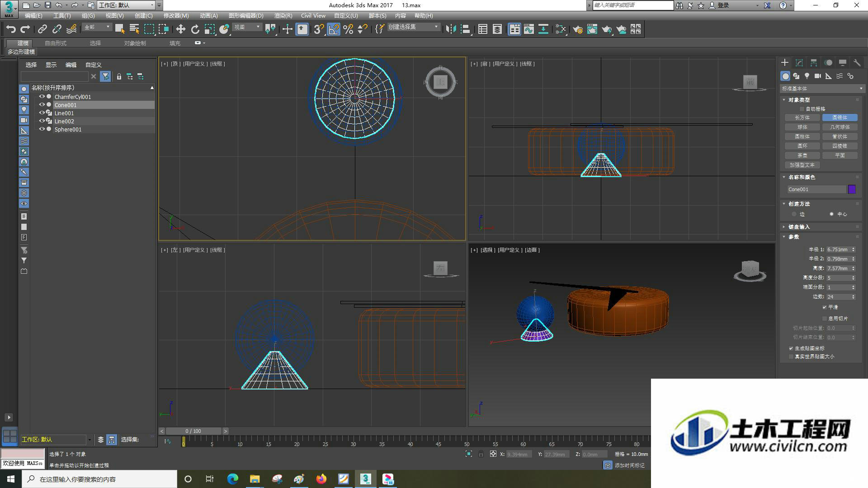Open the 视图 reference coordinate dropdown
This screenshot has height=488, width=868.
pyautogui.click(x=247, y=27)
